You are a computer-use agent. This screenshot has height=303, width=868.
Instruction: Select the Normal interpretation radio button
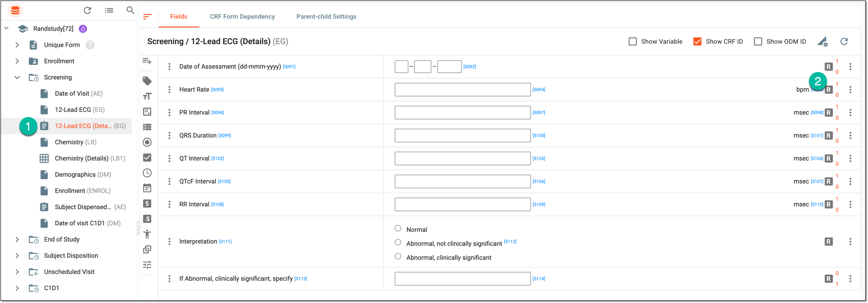pos(398,228)
